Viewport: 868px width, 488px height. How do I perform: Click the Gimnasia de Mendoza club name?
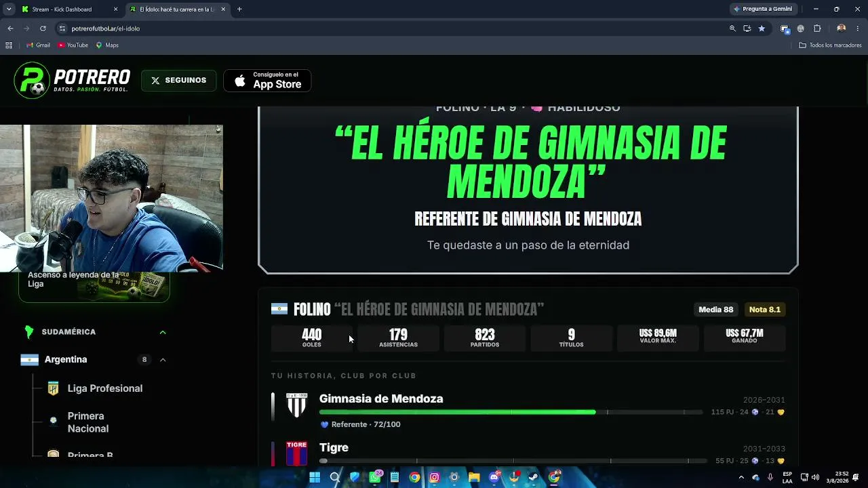click(381, 399)
